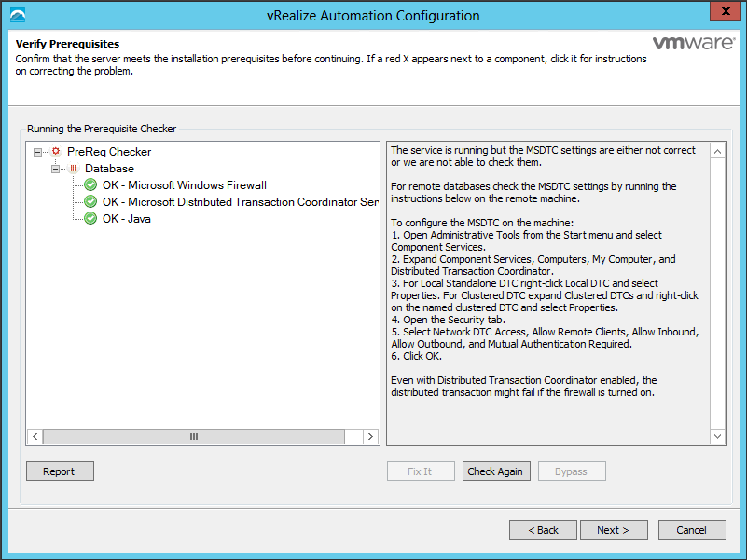Click the VMware logo
The width and height of the screenshot is (747, 560).
tap(693, 44)
